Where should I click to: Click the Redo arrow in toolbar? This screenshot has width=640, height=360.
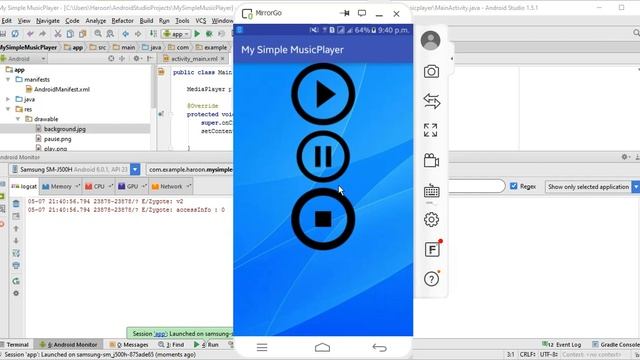click(x=42, y=34)
